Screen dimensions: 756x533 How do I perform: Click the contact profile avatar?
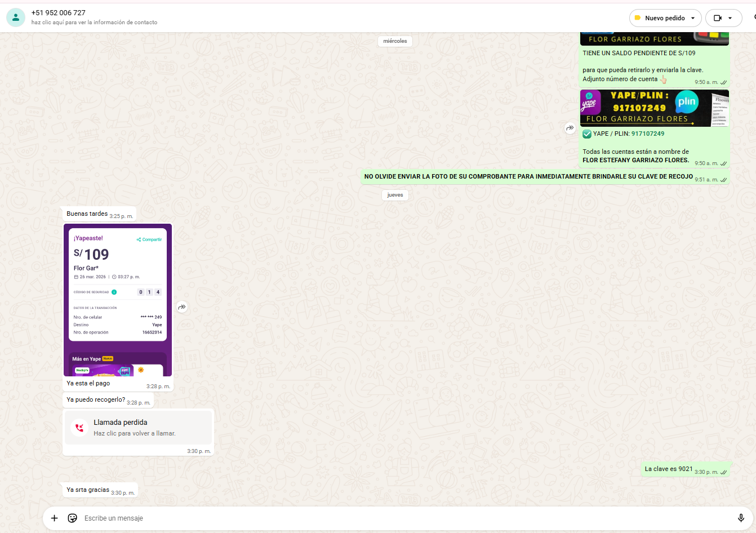(16, 17)
